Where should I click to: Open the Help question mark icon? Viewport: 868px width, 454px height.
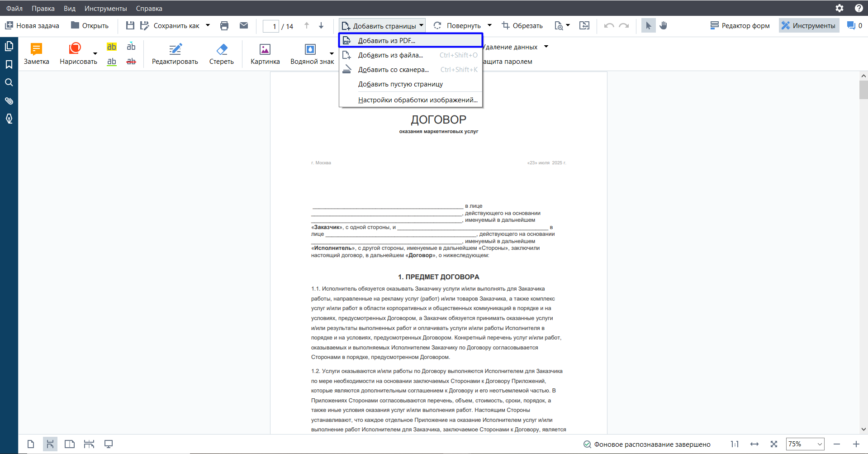coord(859,8)
